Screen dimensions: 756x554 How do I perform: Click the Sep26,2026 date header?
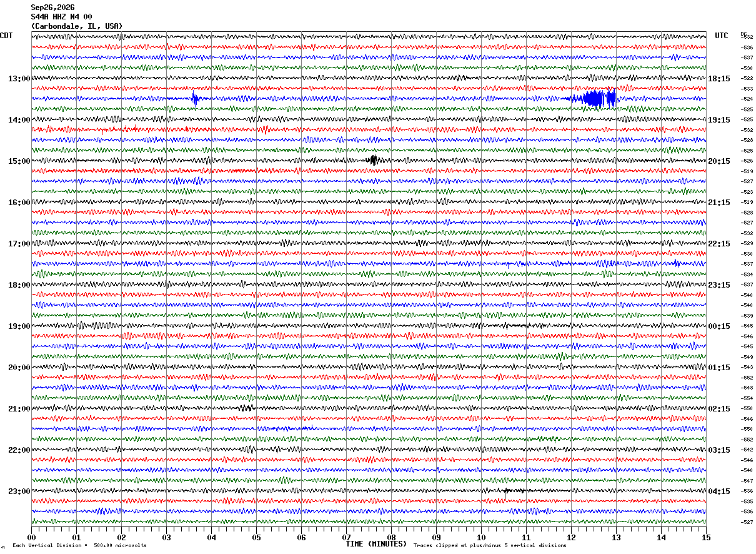click(x=52, y=8)
